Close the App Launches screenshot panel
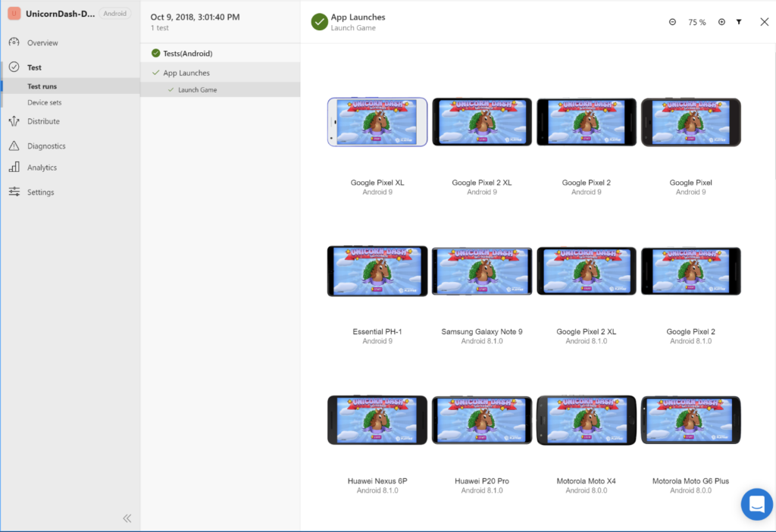776x532 pixels. point(764,22)
